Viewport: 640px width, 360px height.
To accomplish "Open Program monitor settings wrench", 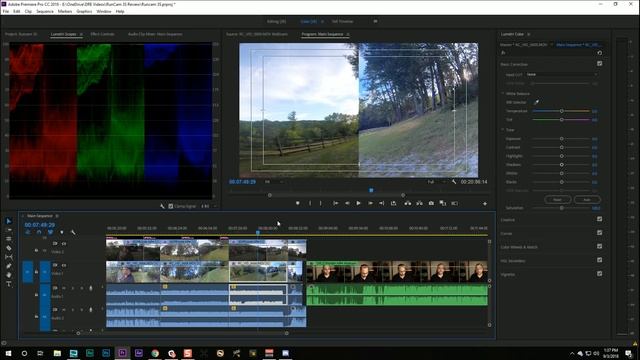I will point(454,182).
